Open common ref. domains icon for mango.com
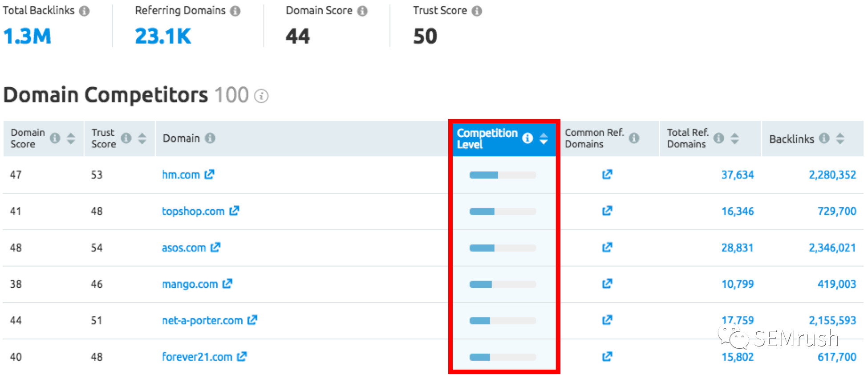The image size is (868, 375). click(x=607, y=284)
